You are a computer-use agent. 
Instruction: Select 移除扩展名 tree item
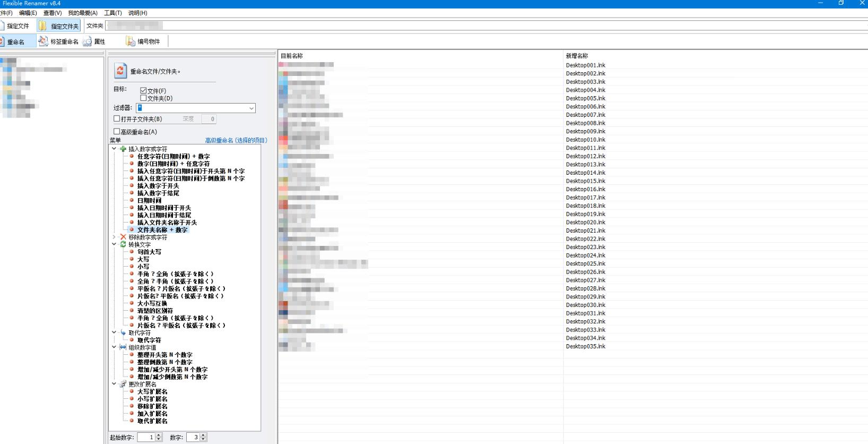click(x=152, y=406)
